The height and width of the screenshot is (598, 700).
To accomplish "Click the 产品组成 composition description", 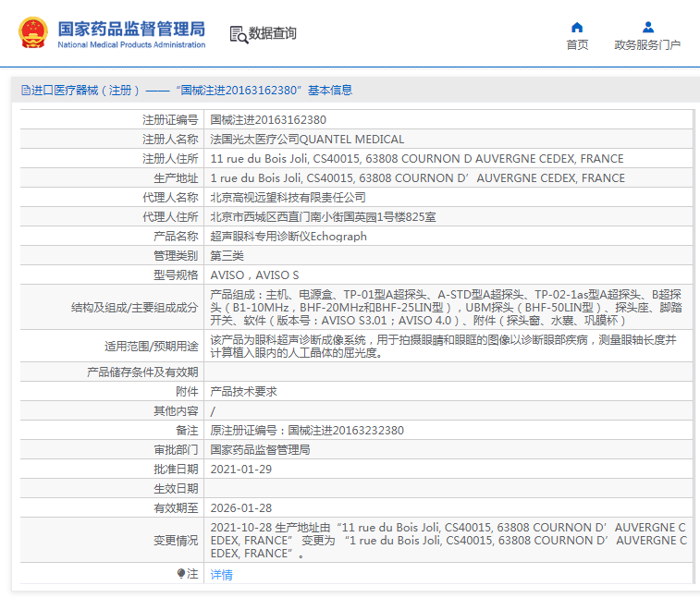I will click(x=446, y=308).
